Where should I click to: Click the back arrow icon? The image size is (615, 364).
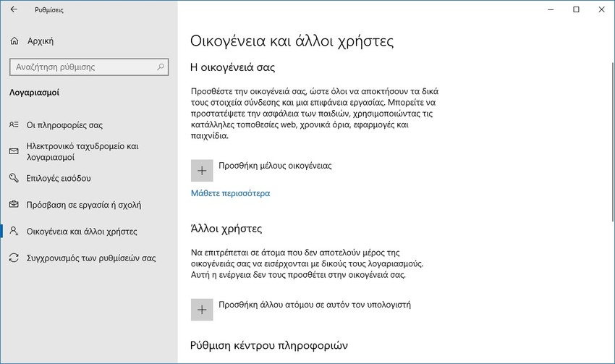coord(14,9)
